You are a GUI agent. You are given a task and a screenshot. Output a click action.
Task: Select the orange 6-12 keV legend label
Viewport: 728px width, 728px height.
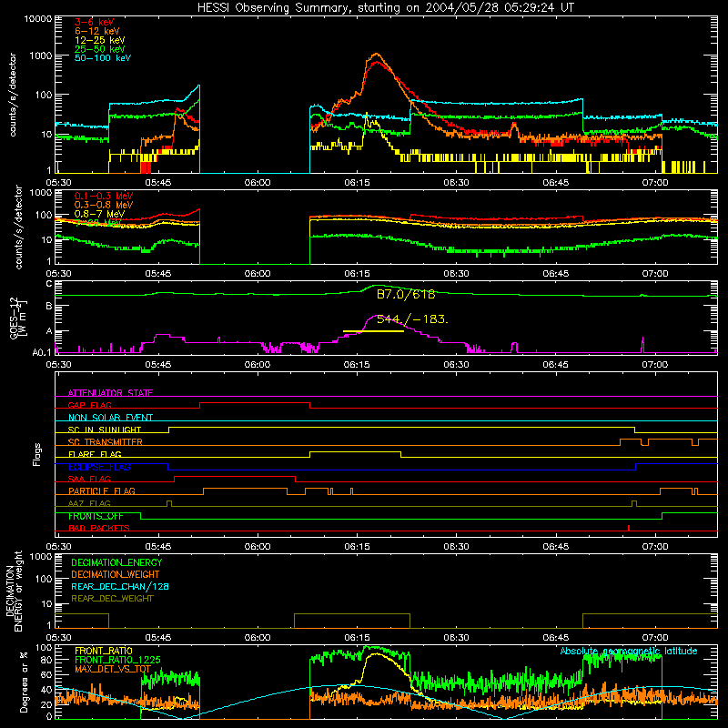pyautogui.click(x=97, y=31)
